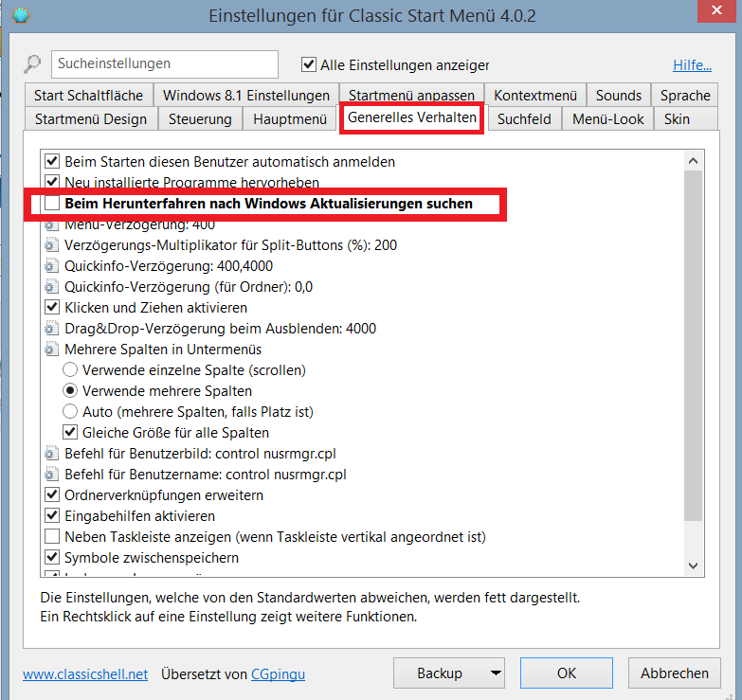Click the CGpingu translator link
The image size is (742, 700).
pyautogui.click(x=278, y=674)
